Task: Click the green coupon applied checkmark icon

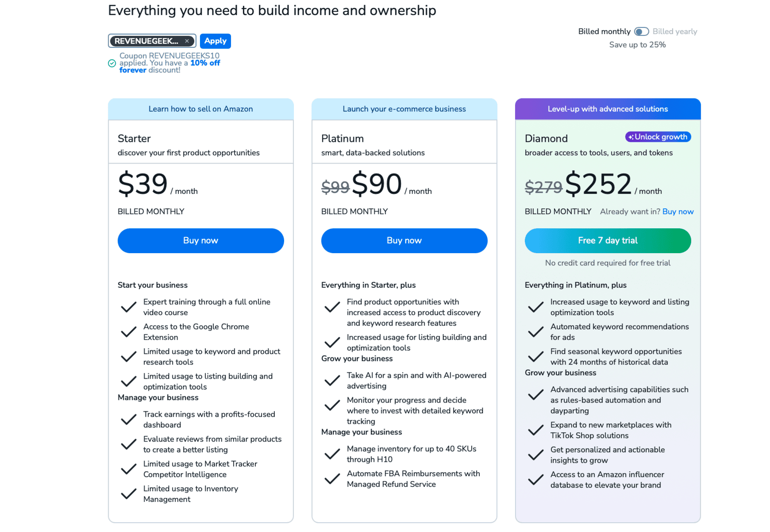Action: (112, 63)
